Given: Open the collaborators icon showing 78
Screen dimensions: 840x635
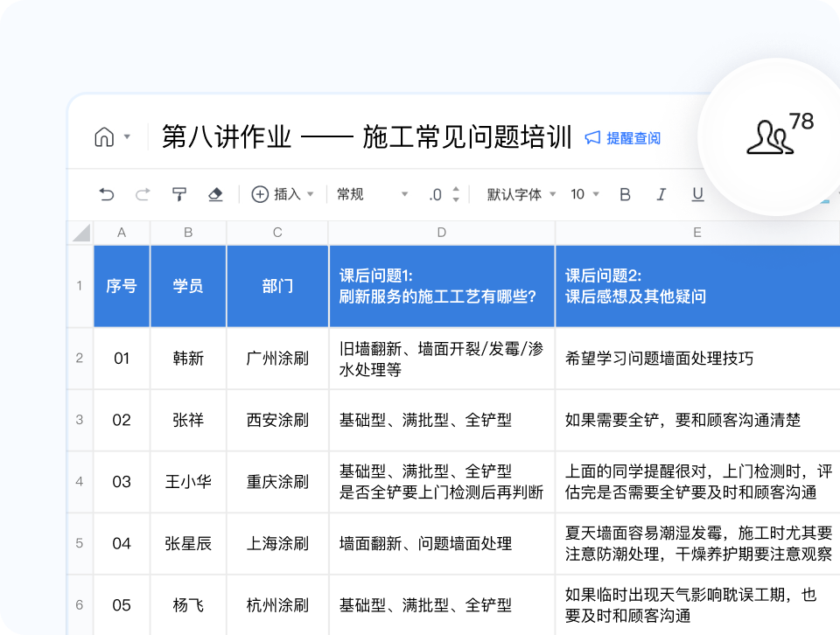Looking at the screenshot, I should 770,137.
